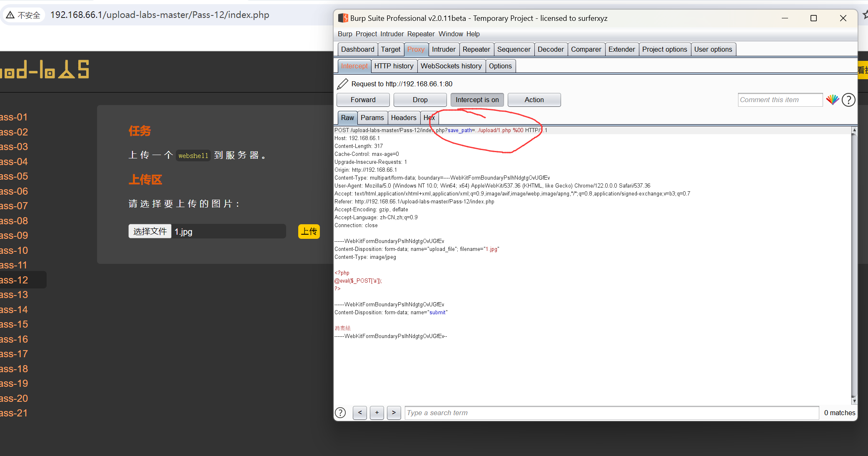Click the webshell highlighted word on page
The width and height of the screenshot is (868, 456).
(x=193, y=156)
